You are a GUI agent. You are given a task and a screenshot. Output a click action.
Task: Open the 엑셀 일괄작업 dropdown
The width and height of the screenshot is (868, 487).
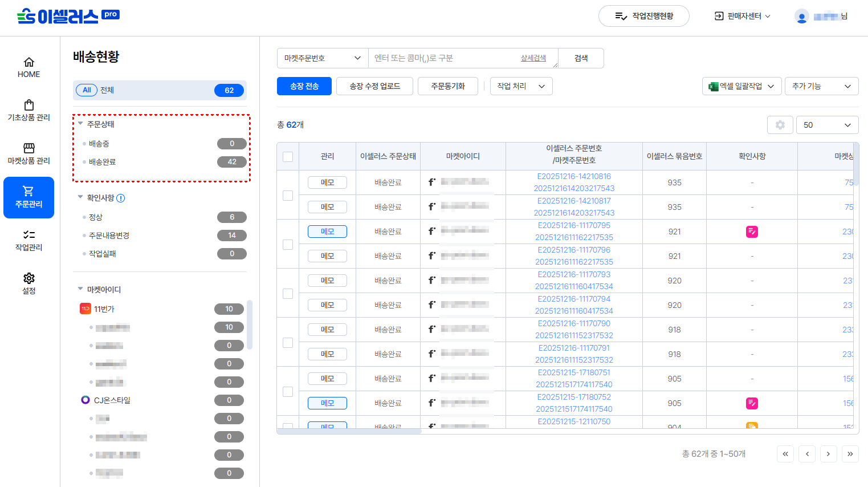[x=741, y=86]
